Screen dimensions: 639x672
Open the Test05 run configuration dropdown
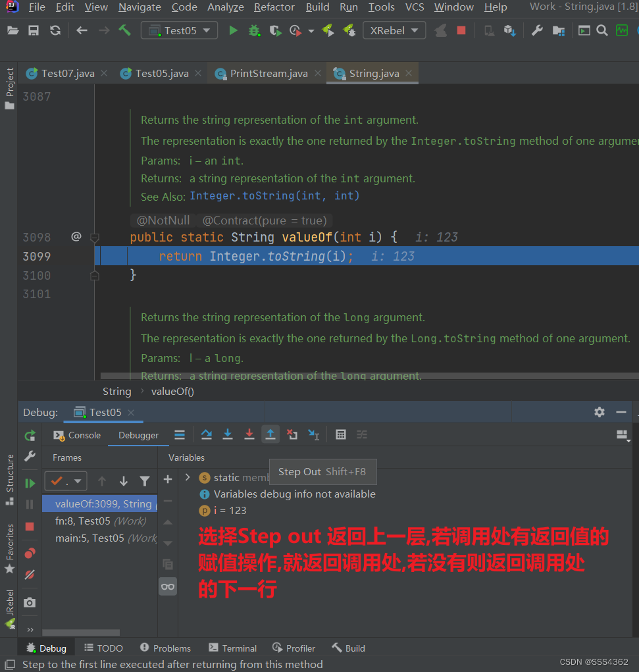179,30
